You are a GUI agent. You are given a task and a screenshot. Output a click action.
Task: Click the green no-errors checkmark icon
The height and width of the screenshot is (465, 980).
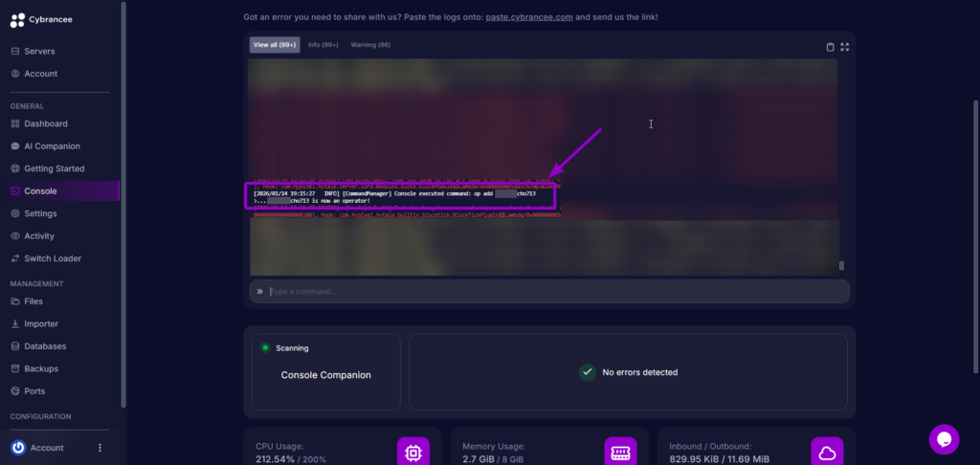pyautogui.click(x=588, y=372)
